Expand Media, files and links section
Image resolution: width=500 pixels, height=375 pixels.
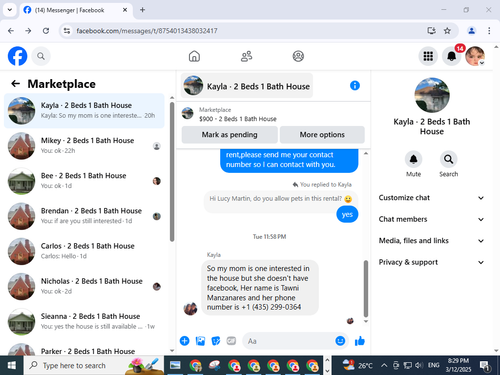point(431,241)
